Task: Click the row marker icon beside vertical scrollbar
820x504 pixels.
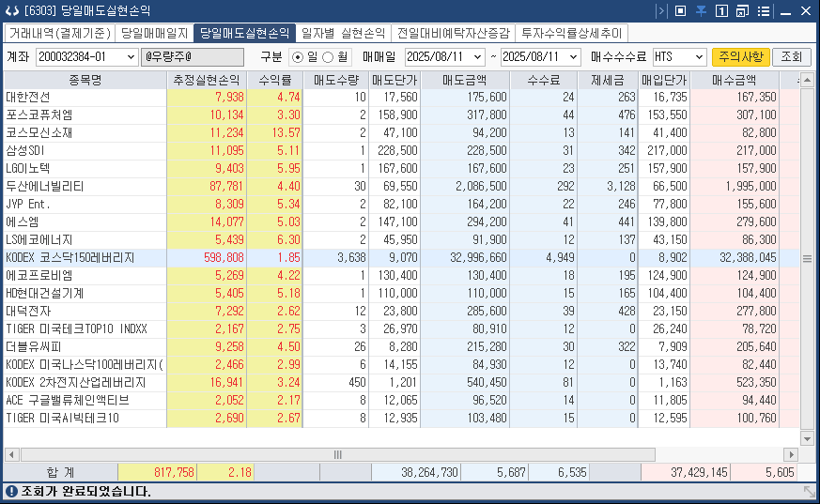Action: coord(807,258)
